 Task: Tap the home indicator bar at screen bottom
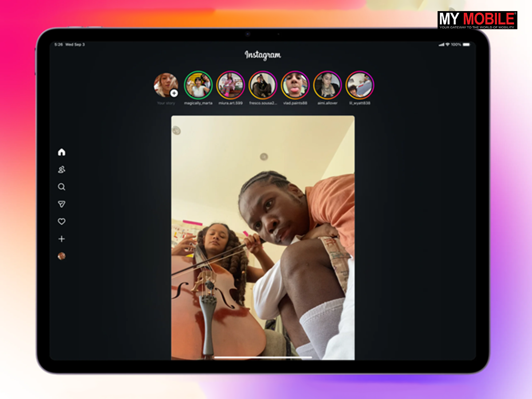tap(263, 357)
